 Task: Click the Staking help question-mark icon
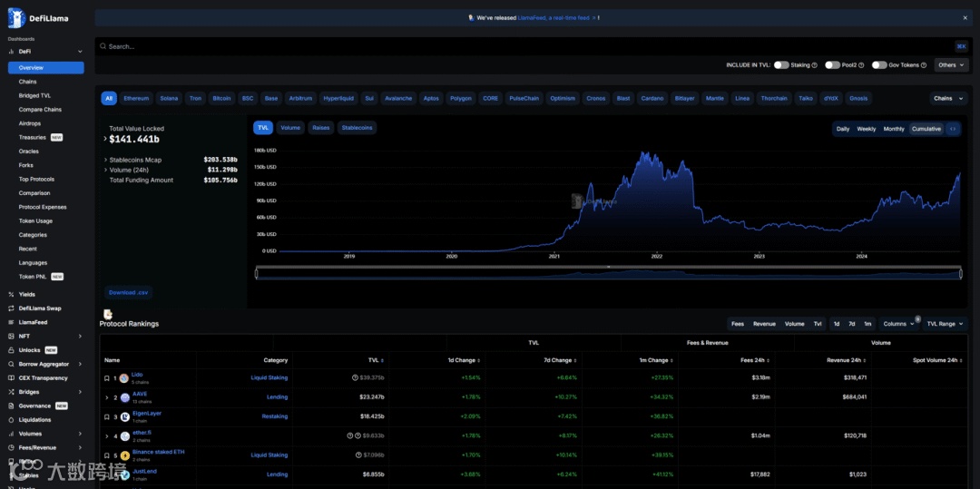[814, 65]
